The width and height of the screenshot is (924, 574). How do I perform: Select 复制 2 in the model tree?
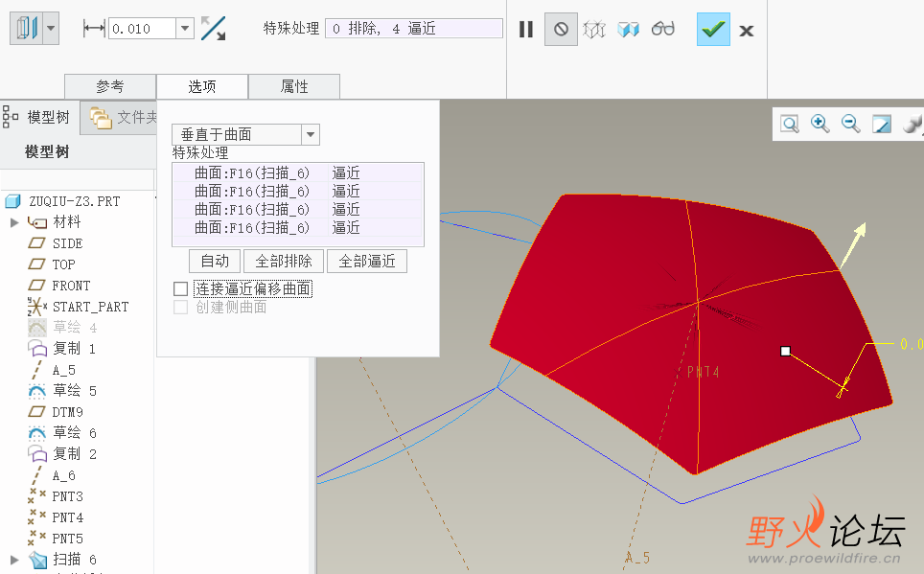coord(74,454)
